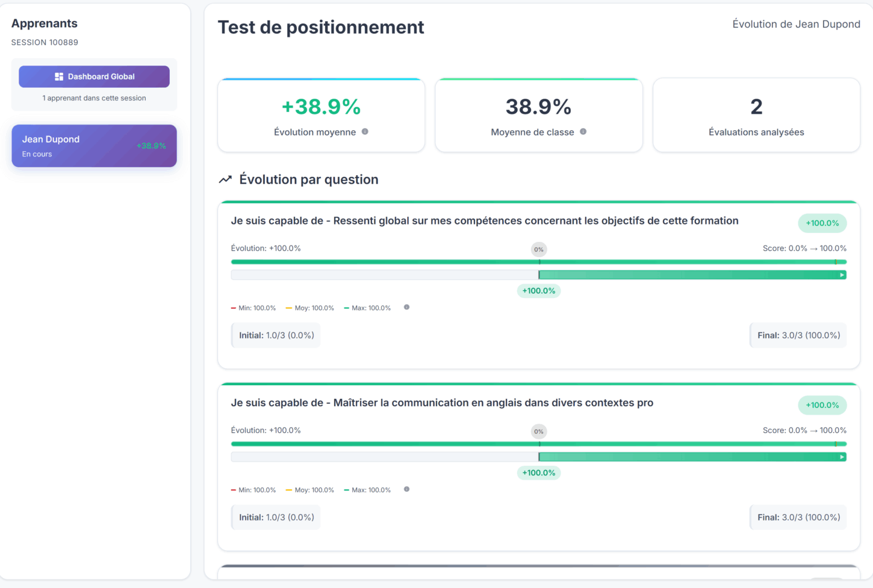The image size is (873, 588).
Task: Click Initial score box in Ressenti global card
Action: [276, 335]
